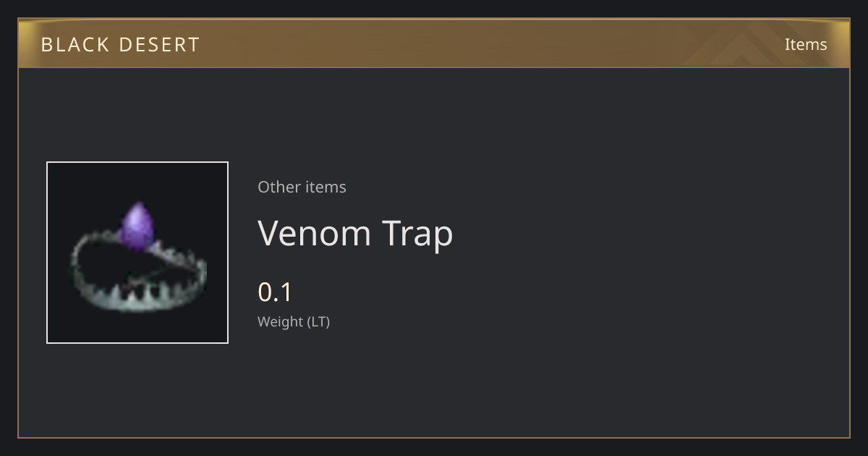
Task: Click the (LT) unit text
Action: 319,322
